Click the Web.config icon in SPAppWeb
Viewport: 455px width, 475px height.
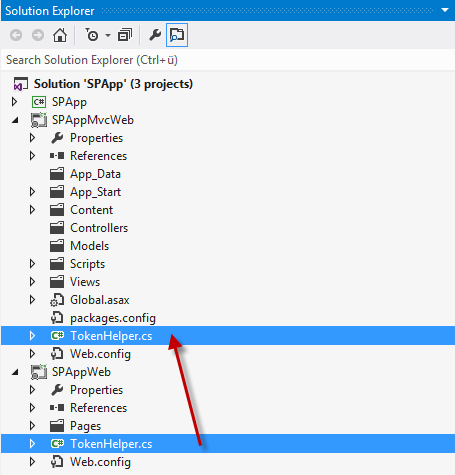tap(57, 462)
